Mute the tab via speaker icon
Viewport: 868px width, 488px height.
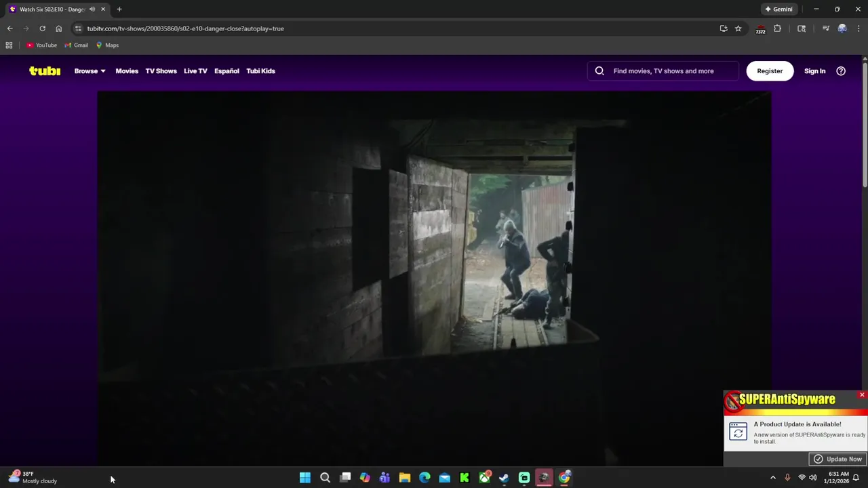coord(92,9)
